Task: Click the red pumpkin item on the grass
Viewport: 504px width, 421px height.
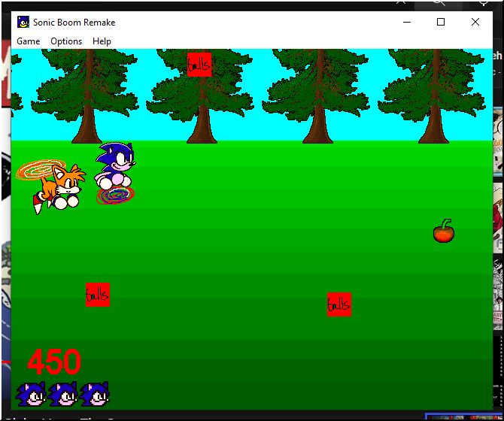Action: click(x=444, y=232)
